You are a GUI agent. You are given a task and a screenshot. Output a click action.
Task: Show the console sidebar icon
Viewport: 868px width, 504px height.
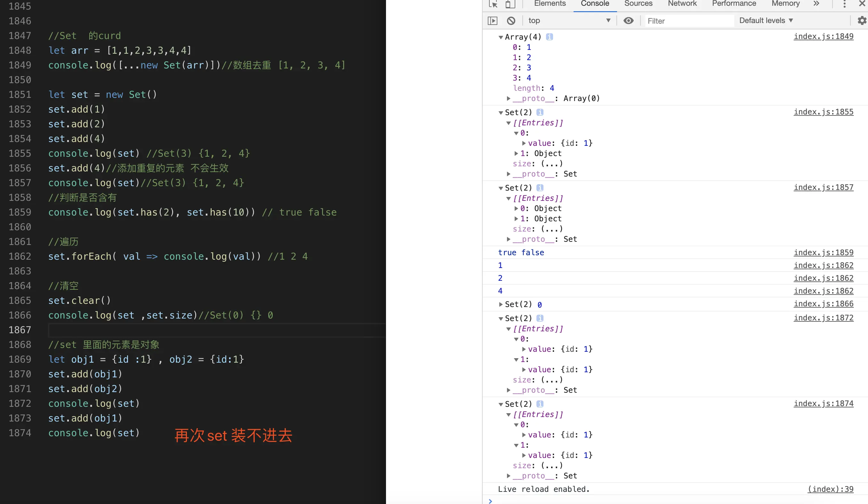[x=493, y=21]
